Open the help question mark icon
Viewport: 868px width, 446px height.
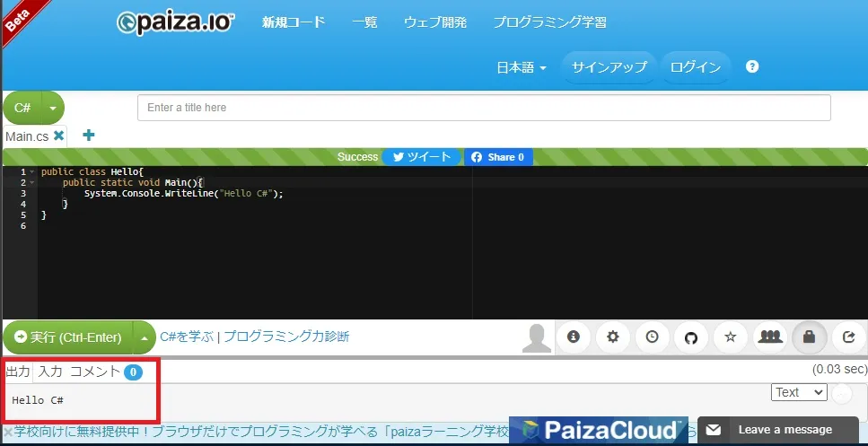751,67
